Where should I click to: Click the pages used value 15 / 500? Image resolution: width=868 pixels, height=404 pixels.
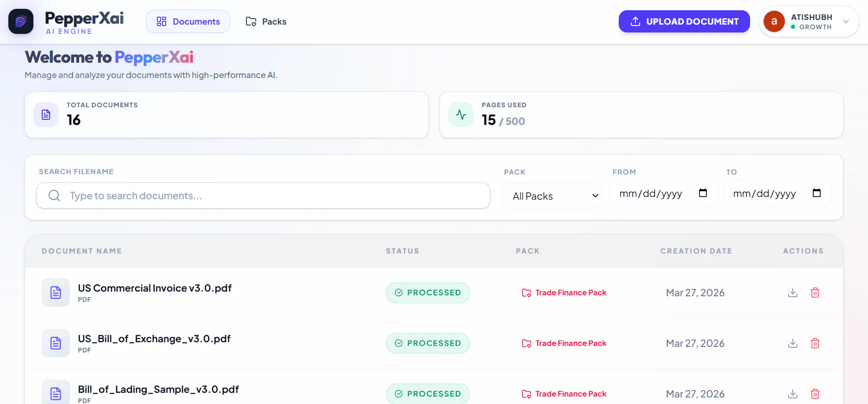coord(503,120)
